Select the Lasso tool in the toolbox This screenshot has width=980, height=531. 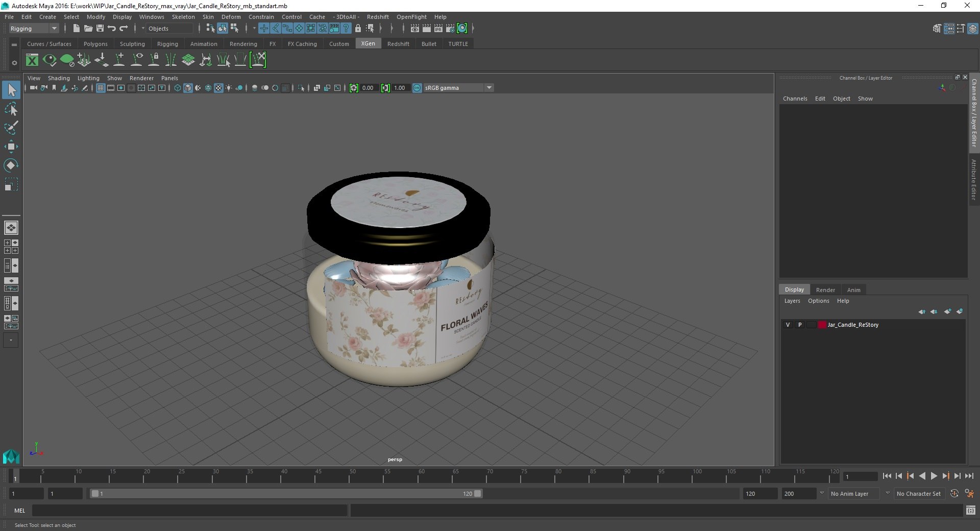(11, 109)
